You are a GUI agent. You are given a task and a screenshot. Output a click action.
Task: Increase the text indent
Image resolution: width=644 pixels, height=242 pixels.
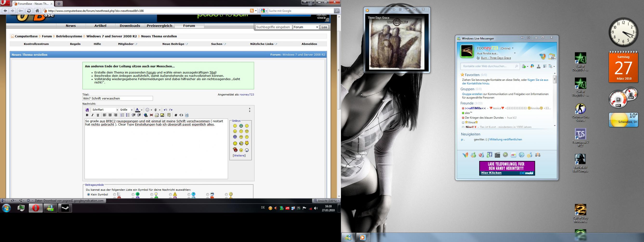click(x=139, y=115)
